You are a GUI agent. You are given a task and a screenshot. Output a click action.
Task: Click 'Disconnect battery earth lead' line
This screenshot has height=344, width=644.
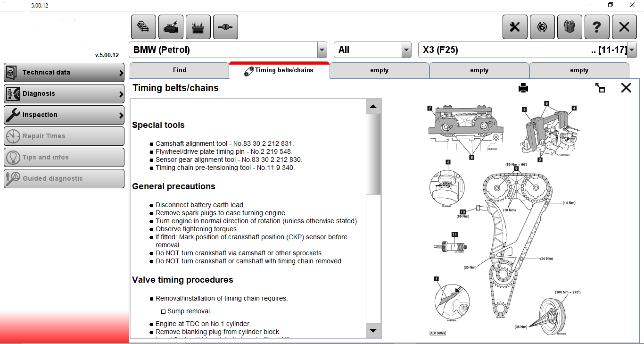pos(200,205)
